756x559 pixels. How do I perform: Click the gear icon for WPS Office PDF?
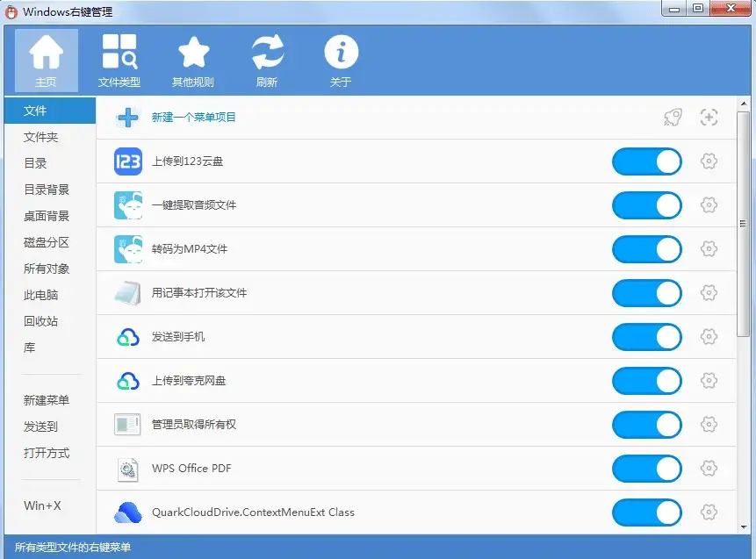click(x=709, y=469)
